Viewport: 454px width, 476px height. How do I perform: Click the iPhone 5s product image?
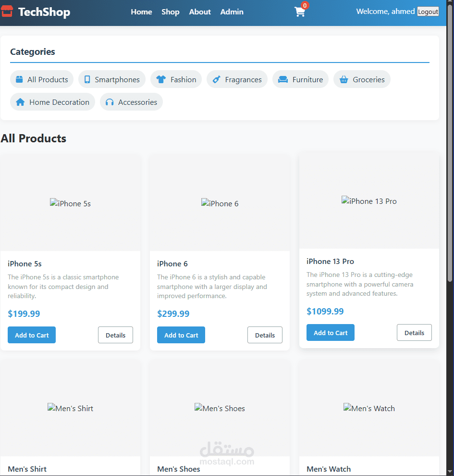click(70, 203)
